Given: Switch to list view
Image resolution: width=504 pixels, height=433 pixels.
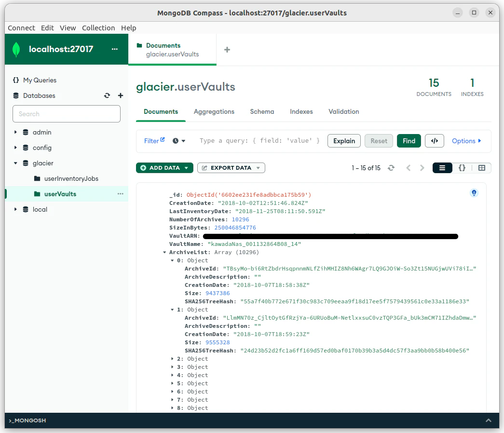Looking at the screenshot, I should click(x=442, y=168).
